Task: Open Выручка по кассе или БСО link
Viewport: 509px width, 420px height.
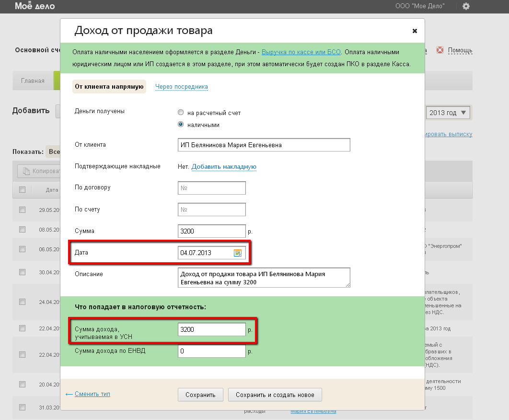Action: click(301, 52)
